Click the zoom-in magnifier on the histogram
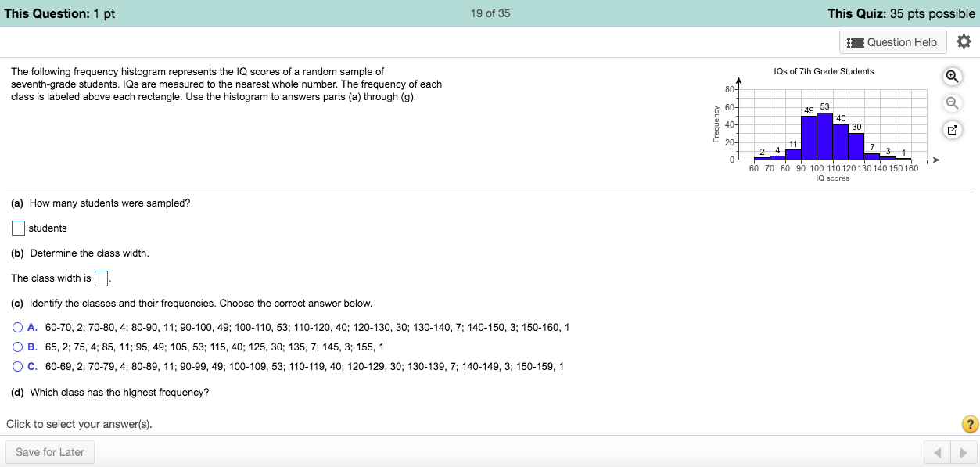Screen dimensions: 980x467 pyautogui.click(x=951, y=76)
